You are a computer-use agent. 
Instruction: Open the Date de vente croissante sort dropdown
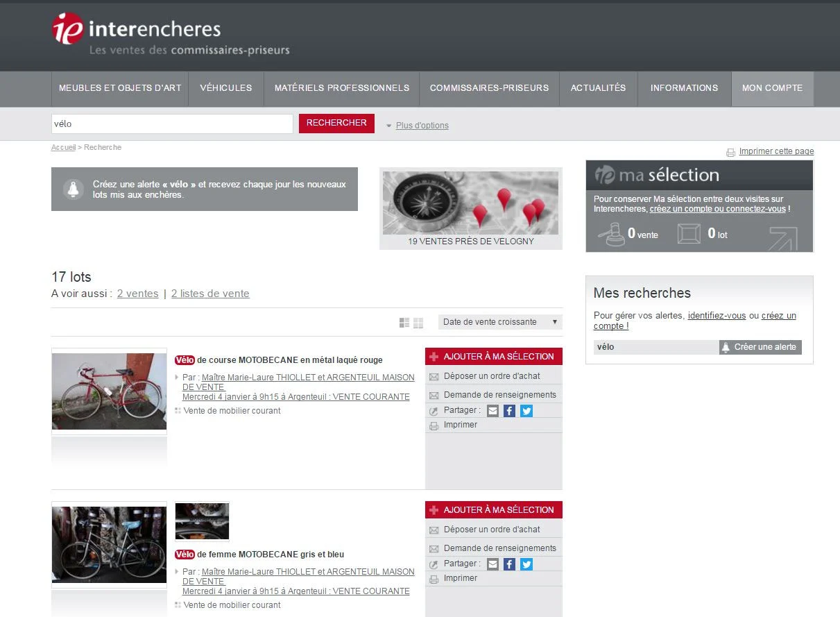500,322
